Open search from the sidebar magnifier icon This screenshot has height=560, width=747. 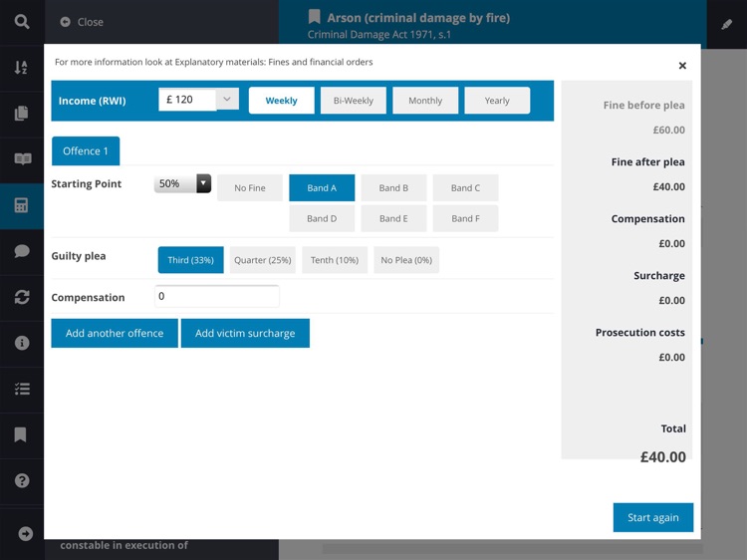pyautogui.click(x=22, y=22)
